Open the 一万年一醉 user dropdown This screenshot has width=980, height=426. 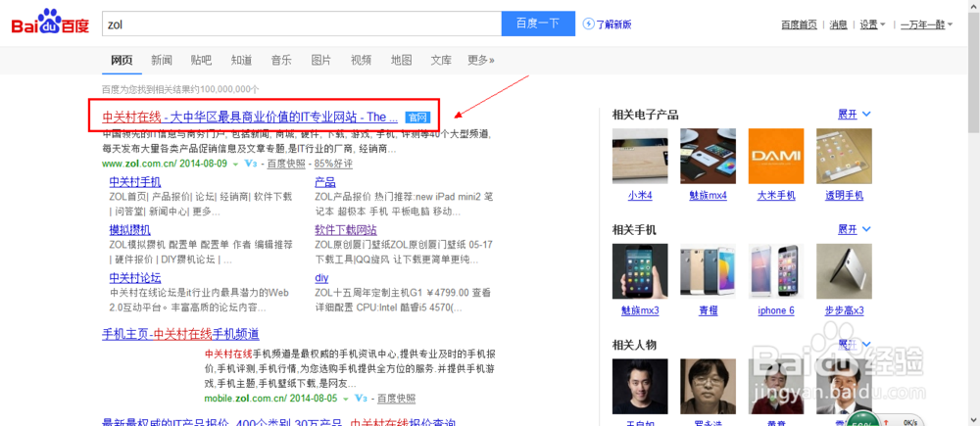tap(926, 24)
